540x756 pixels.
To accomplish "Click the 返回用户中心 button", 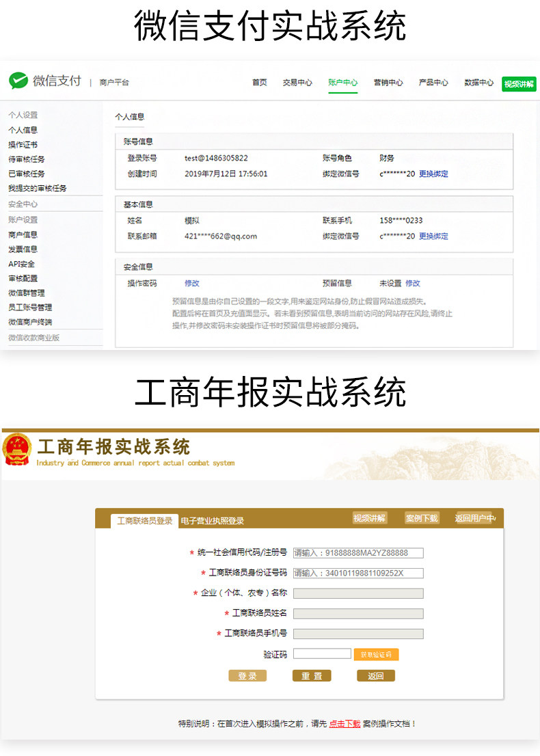I will pyautogui.click(x=475, y=518).
